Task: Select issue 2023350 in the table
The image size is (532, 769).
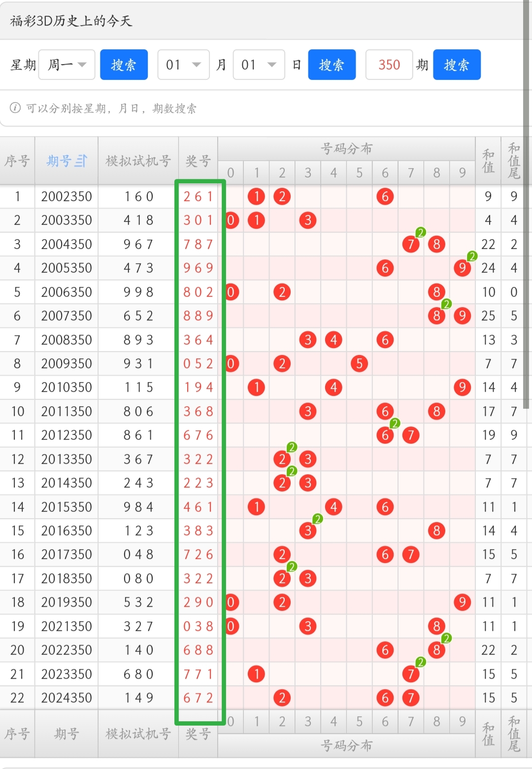Action: pyautogui.click(x=66, y=674)
